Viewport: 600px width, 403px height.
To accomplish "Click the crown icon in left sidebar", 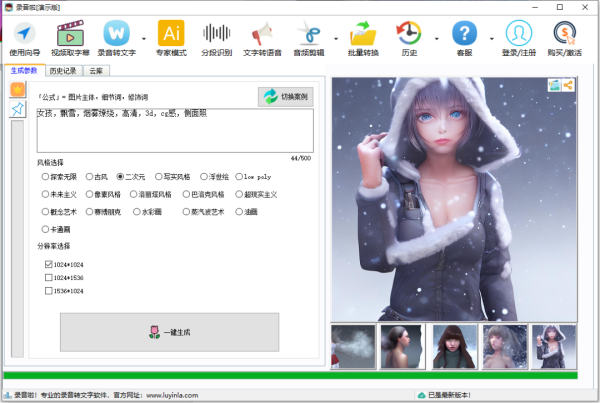I will coord(17,90).
